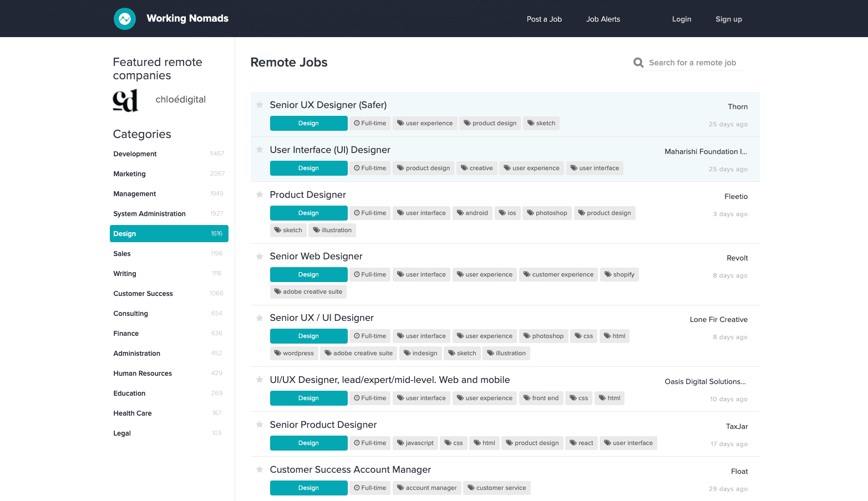The width and height of the screenshot is (868, 501).
Task: Click the search magnifier icon
Action: tap(638, 62)
